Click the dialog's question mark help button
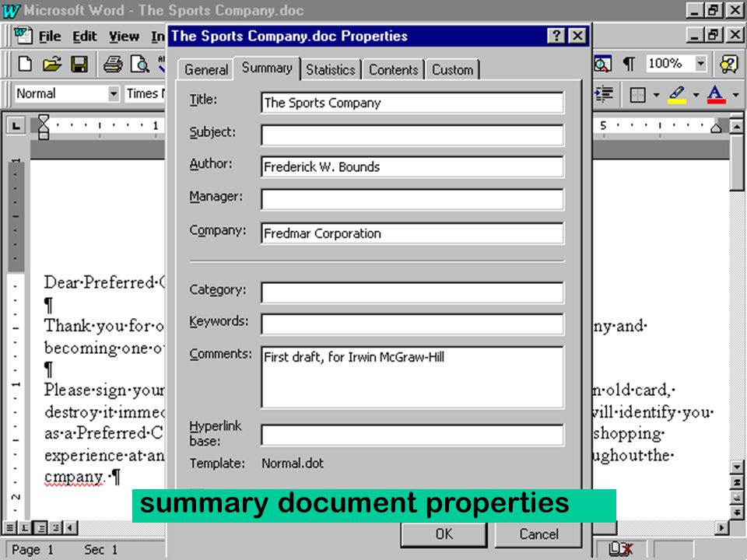 (556, 37)
